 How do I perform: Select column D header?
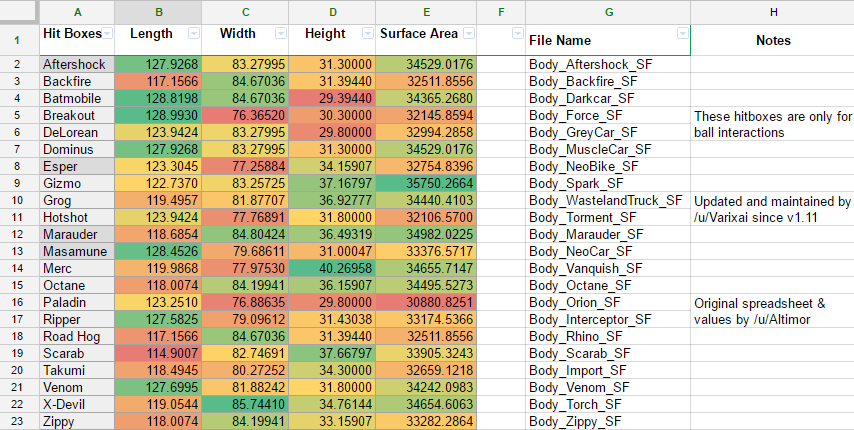point(332,12)
